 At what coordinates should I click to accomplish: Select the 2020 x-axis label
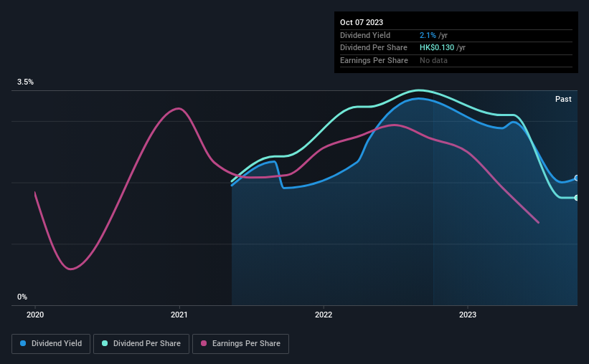(x=35, y=315)
